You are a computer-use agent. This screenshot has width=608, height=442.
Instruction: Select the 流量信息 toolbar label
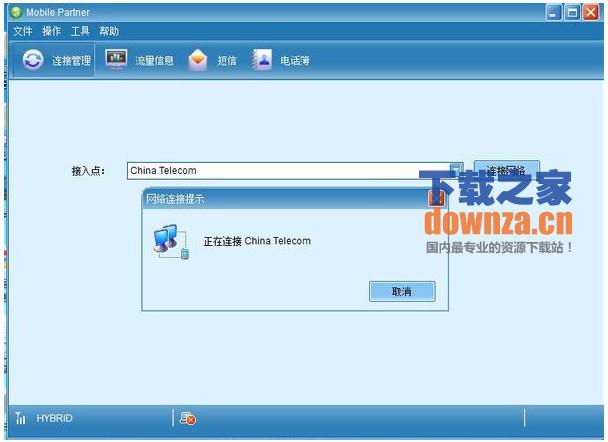pyautogui.click(x=155, y=60)
